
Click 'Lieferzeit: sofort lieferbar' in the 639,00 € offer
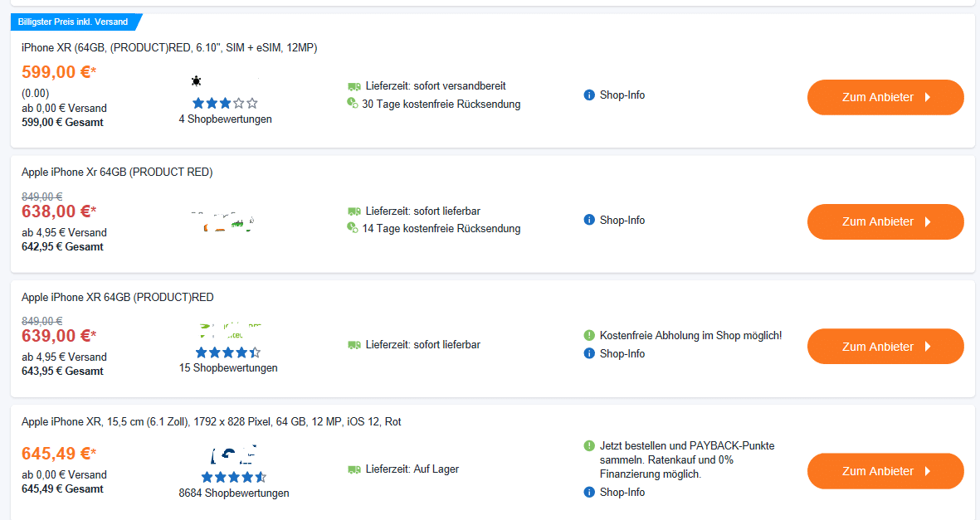tap(423, 345)
